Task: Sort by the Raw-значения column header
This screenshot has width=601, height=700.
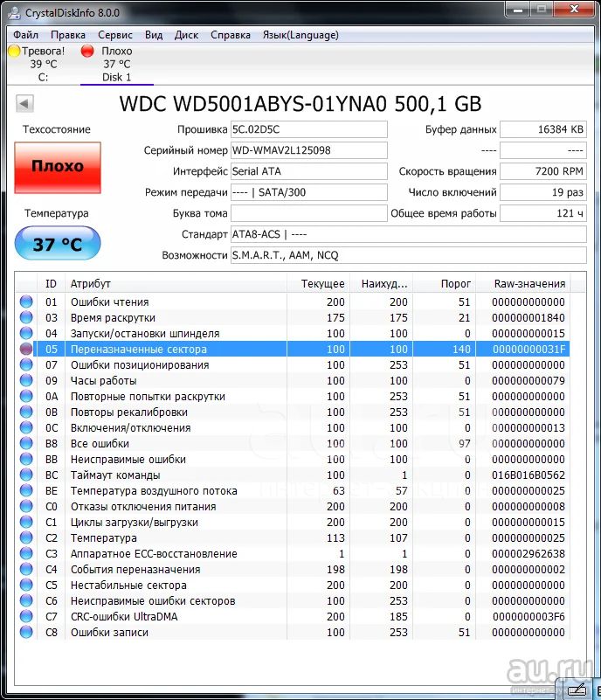Action: 523,283
